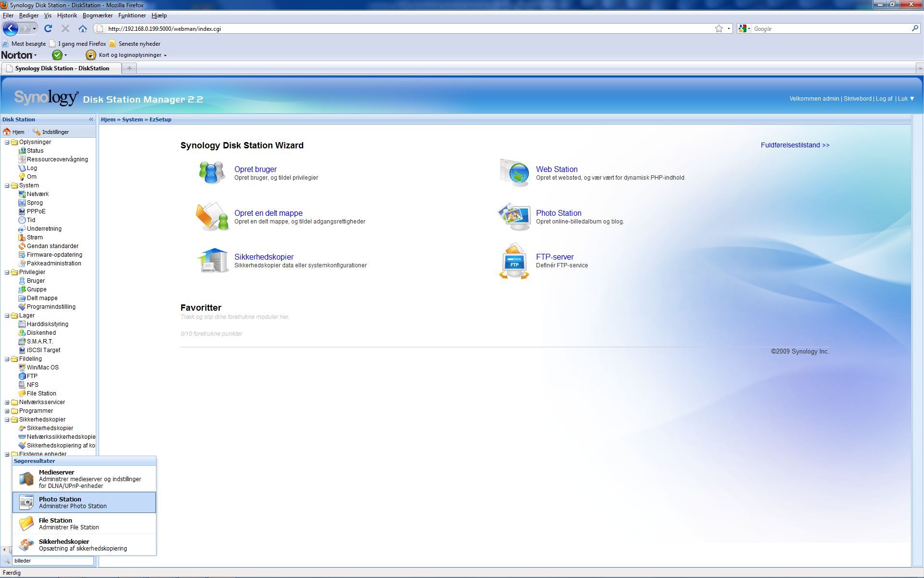Click the Log af link
The image size is (924, 578).
884,99
